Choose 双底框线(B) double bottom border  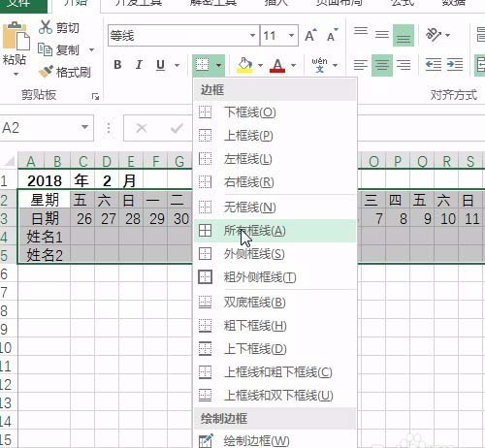[275, 303]
